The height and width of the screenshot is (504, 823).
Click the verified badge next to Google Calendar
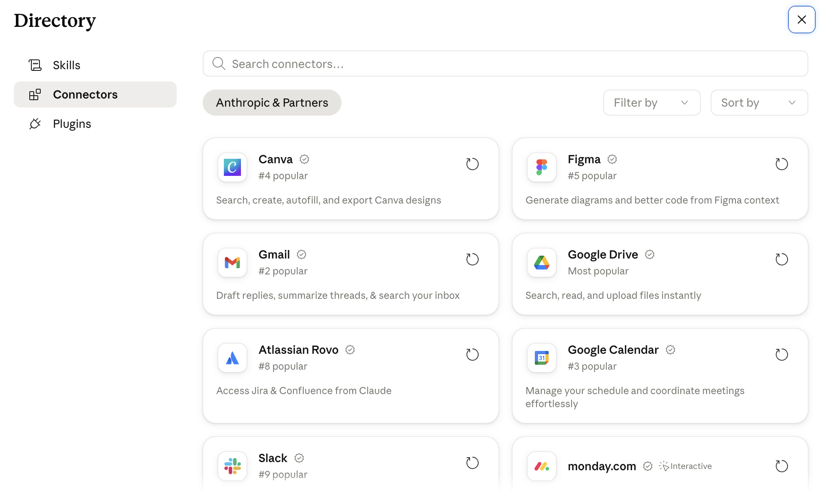(x=670, y=350)
